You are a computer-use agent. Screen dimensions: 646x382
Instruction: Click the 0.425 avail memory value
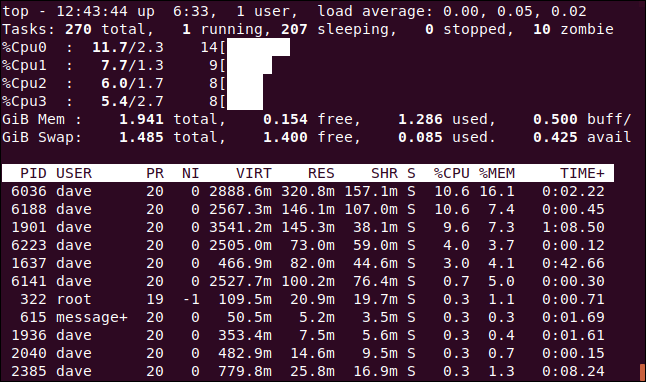tap(555, 138)
